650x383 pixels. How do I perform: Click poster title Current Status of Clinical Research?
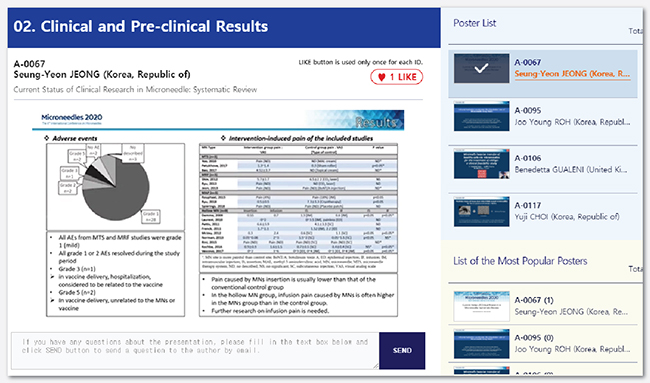tap(135, 90)
